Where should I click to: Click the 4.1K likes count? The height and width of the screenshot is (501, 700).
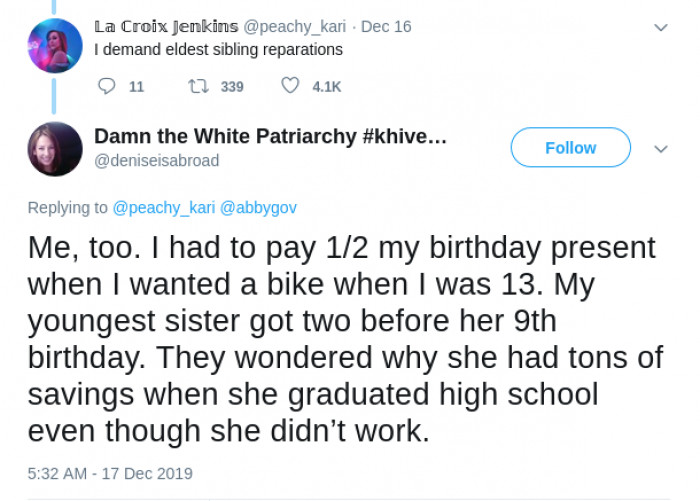pyautogui.click(x=327, y=87)
